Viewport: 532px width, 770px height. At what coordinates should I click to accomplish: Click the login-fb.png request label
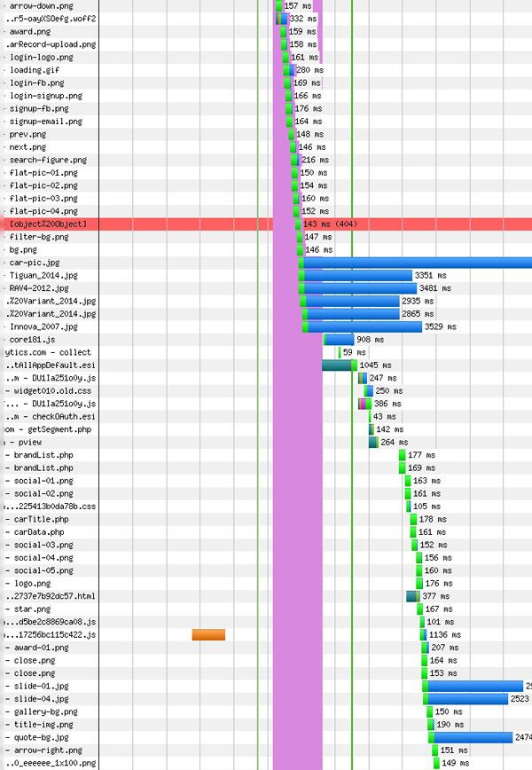coord(37,82)
